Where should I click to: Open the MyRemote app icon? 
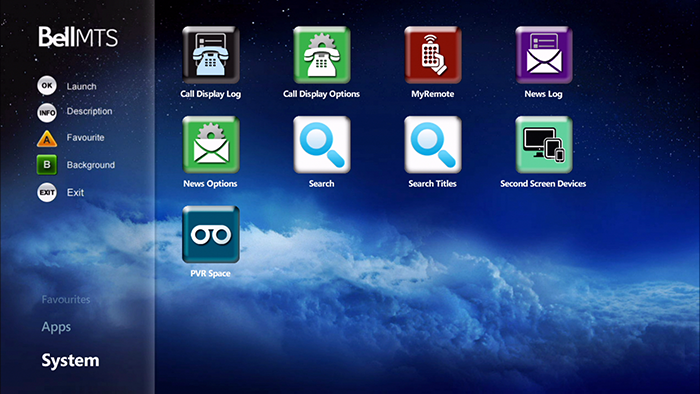coord(433,55)
